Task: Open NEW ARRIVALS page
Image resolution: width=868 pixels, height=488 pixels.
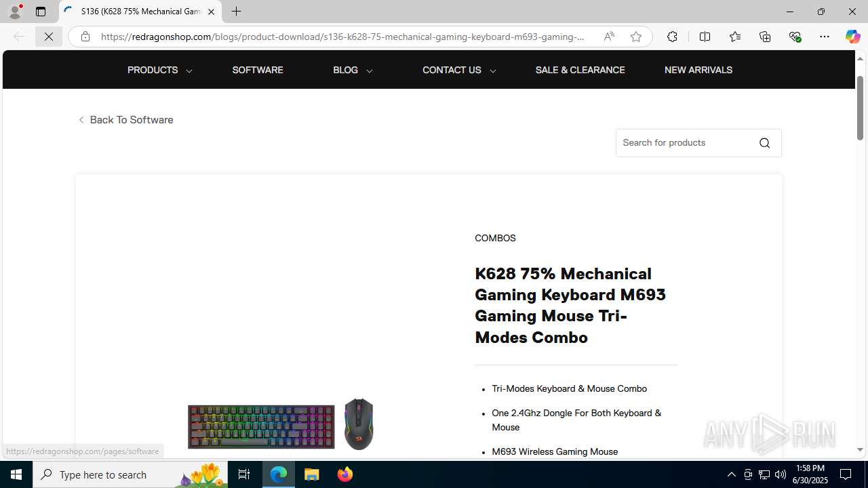Action: (x=698, y=70)
